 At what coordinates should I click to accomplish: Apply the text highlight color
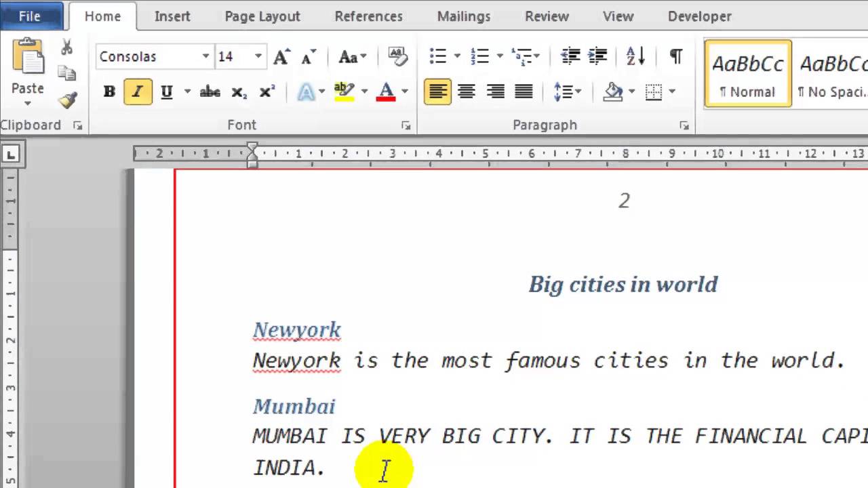[x=344, y=91]
